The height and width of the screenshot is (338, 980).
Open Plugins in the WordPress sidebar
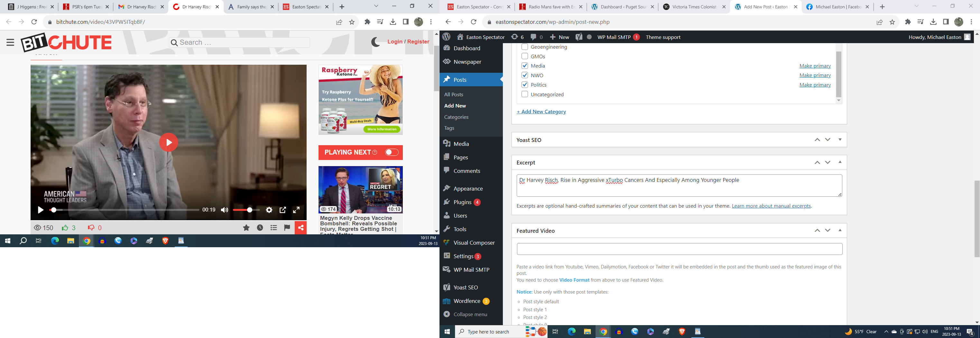click(462, 202)
